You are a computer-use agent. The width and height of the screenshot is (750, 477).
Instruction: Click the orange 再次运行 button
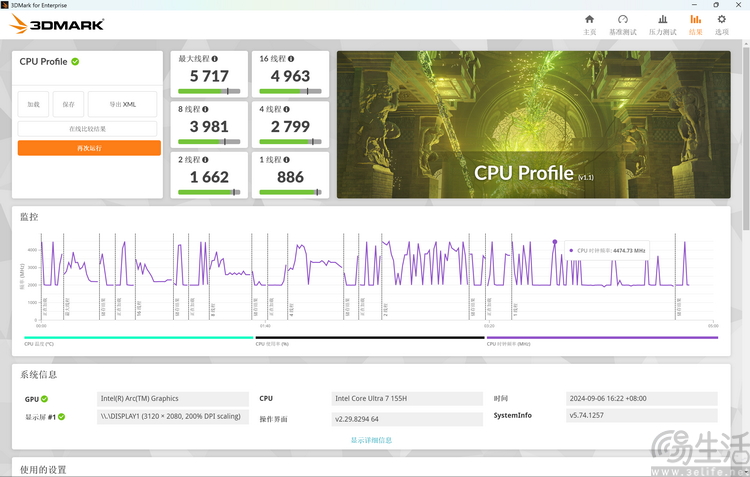click(x=89, y=148)
